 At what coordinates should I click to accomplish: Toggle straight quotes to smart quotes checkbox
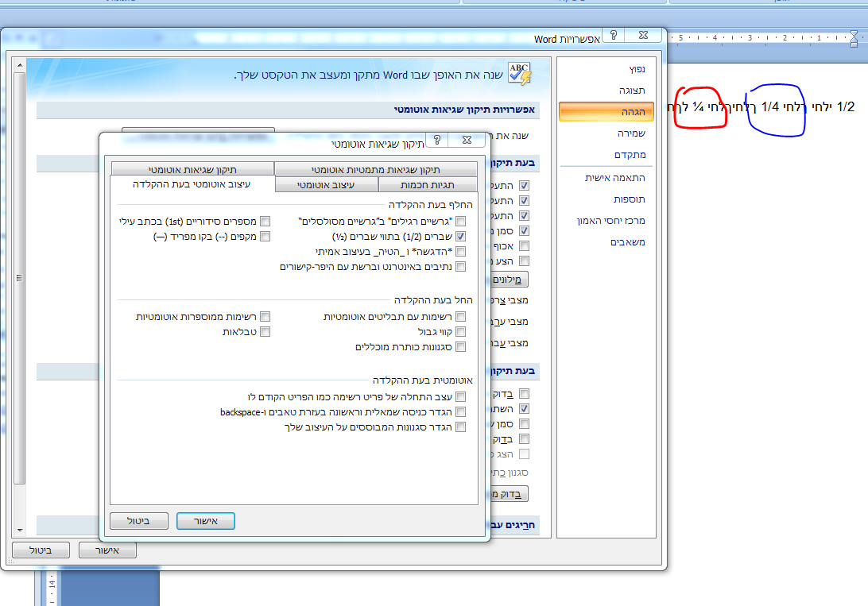point(460,221)
